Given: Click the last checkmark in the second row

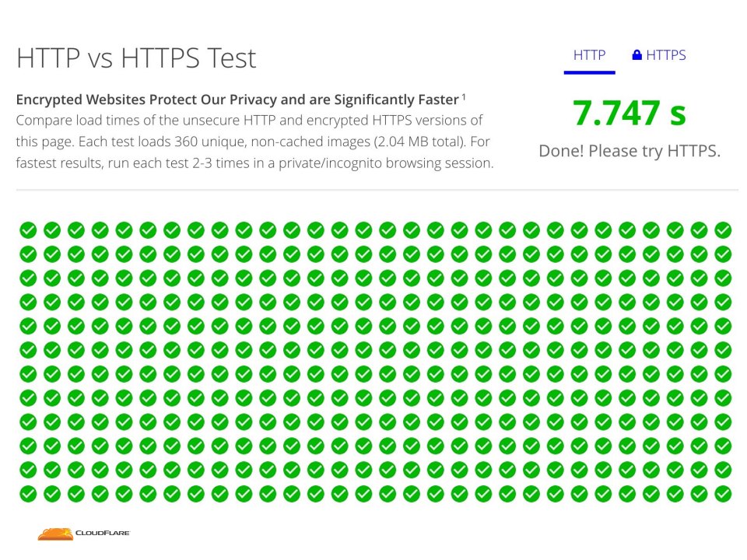Looking at the screenshot, I should [723, 254].
